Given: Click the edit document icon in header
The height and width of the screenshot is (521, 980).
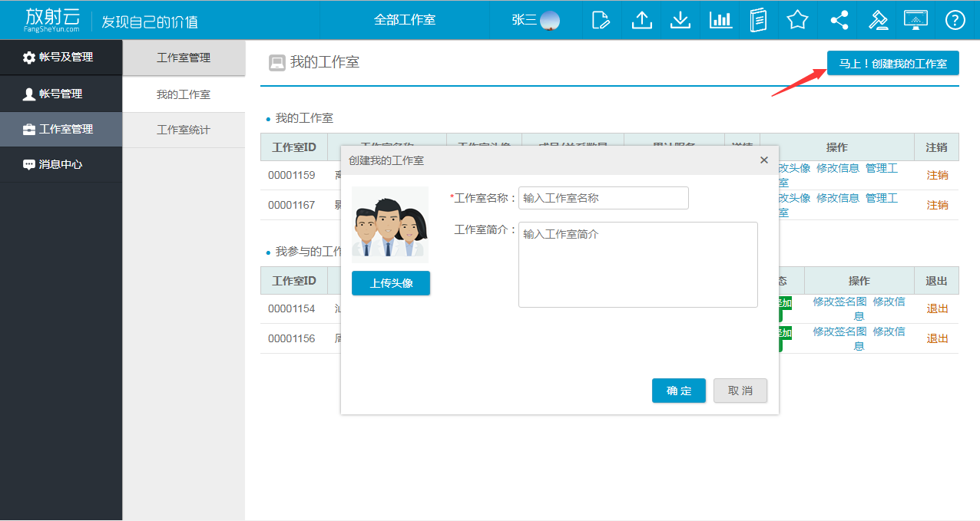Looking at the screenshot, I should click(x=601, y=20).
